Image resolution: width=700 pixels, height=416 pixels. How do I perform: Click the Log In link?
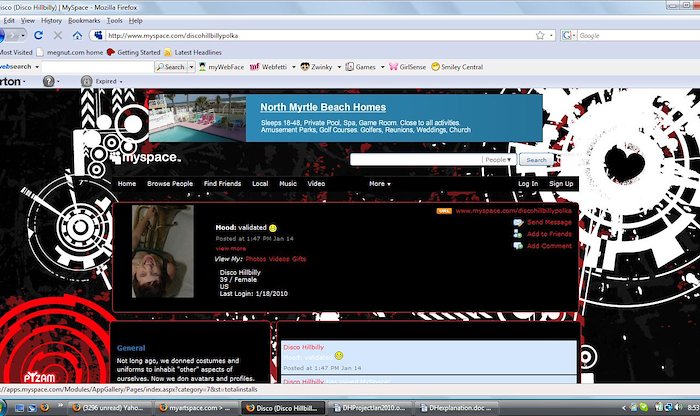coord(528,183)
